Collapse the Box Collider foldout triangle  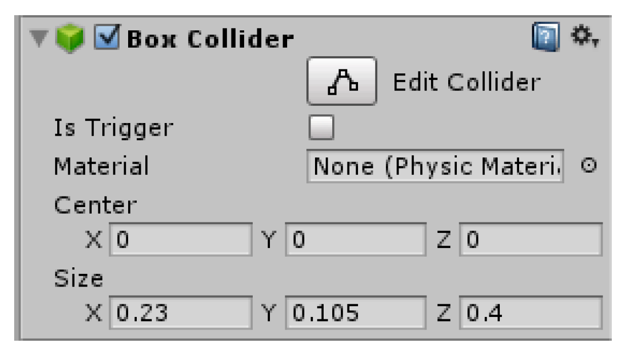39,39
